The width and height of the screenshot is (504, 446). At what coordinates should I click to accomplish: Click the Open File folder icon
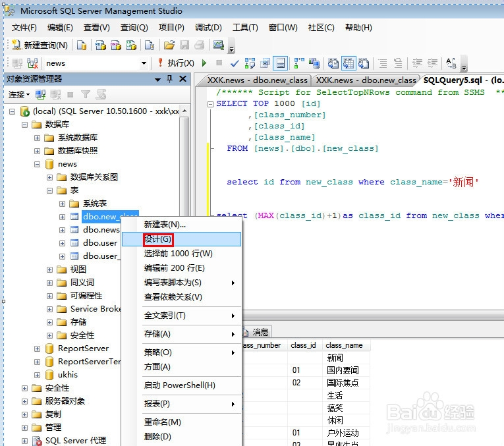click(169, 45)
